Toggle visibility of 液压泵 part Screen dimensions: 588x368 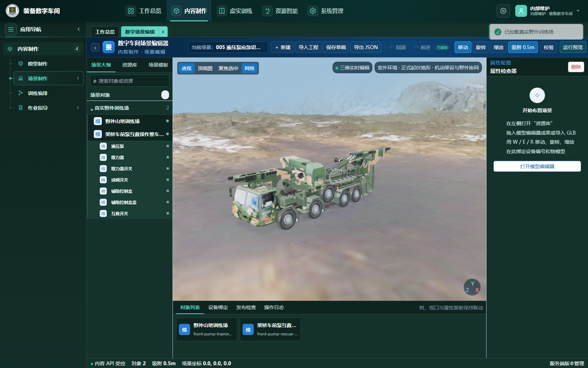[x=168, y=146]
